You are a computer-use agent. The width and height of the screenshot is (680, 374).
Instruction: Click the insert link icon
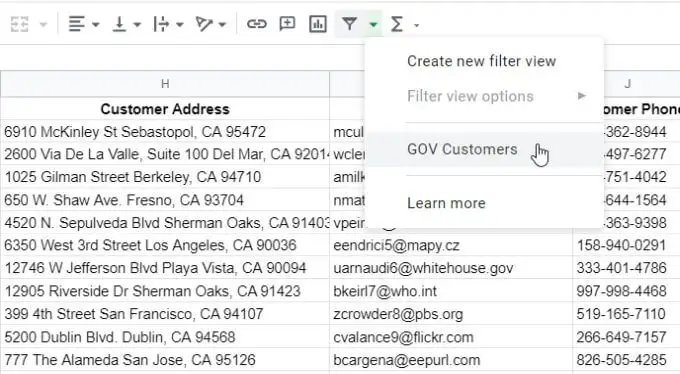tap(257, 24)
